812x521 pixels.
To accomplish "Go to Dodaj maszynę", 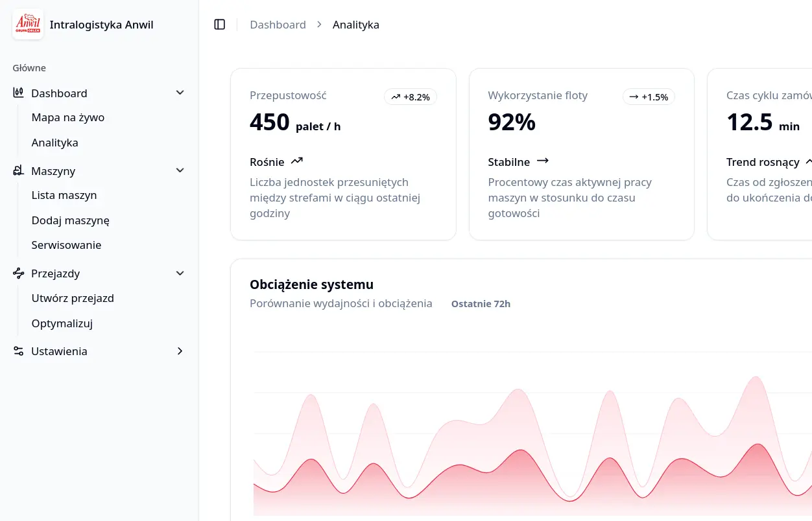I will [71, 220].
